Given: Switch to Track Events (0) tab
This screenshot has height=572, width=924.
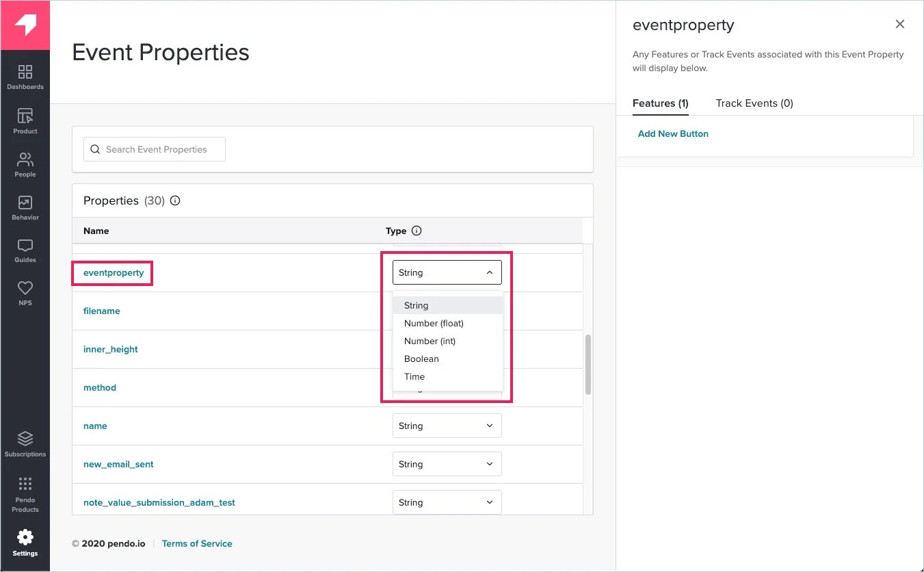Looking at the screenshot, I should (754, 103).
